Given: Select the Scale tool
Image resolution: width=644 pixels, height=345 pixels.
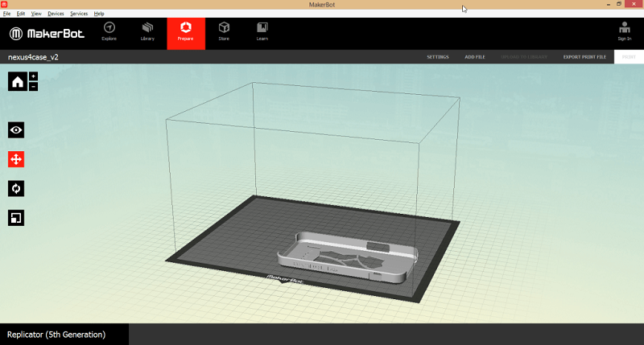Looking at the screenshot, I should [x=16, y=218].
